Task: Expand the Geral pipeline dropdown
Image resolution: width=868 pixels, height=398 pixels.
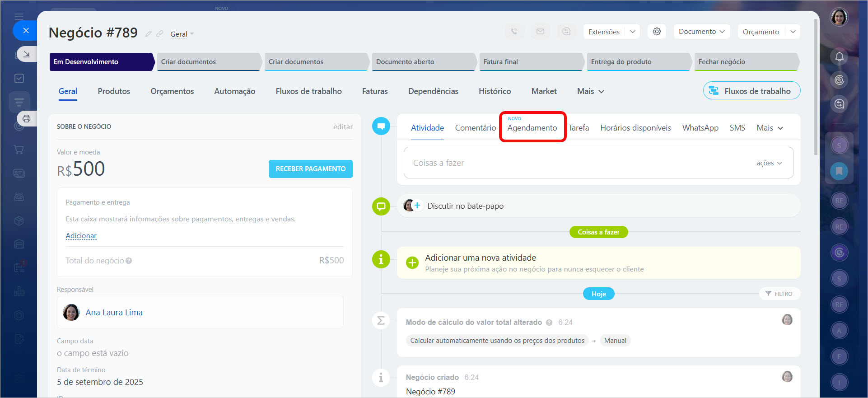Action: (x=182, y=34)
